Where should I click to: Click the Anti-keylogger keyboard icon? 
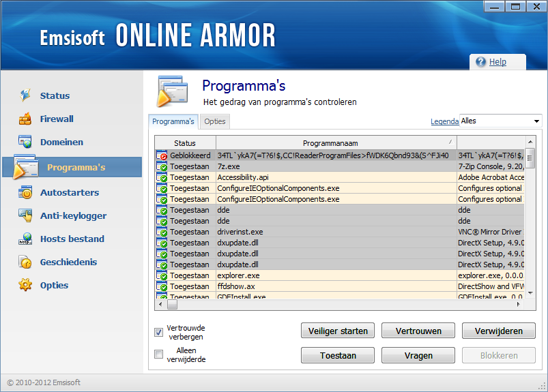(x=25, y=215)
